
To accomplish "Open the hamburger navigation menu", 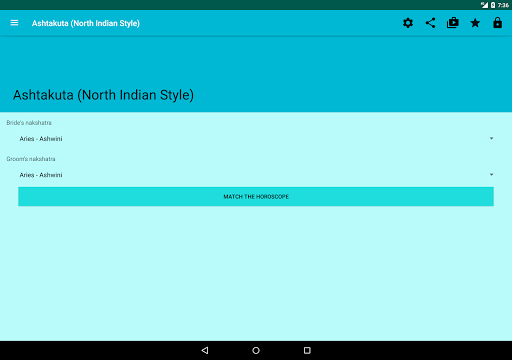I will click(14, 23).
